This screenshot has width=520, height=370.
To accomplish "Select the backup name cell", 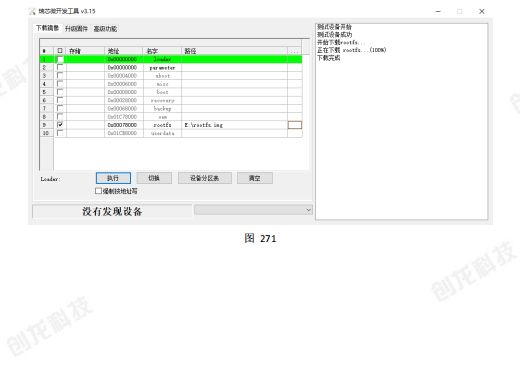I will click(162, 108).
